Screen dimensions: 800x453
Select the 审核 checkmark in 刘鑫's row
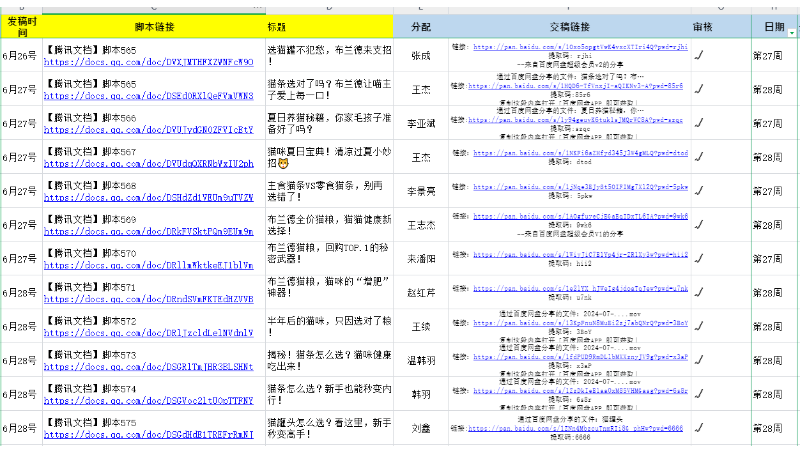click(699, 427)
